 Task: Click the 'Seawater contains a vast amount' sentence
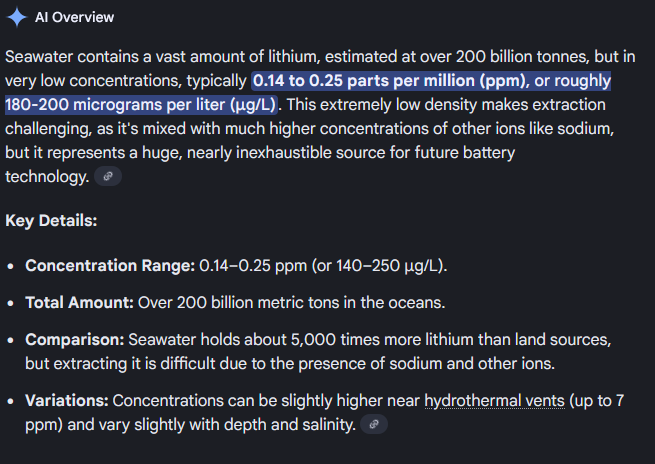[x=135, y=57]
